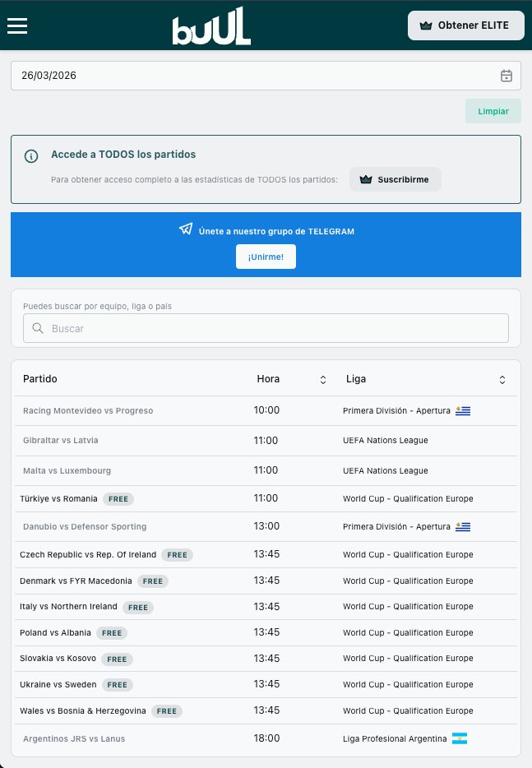Screen dimensions: 532x768
Task: Click FREE badge for Wales vs Bosnia
Action: pyautogui.click(x=167, y=711)
